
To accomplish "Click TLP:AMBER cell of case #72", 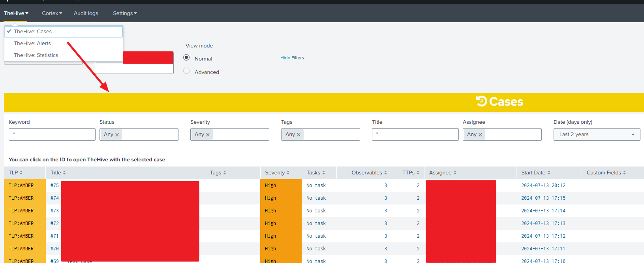I will point(24,223).
